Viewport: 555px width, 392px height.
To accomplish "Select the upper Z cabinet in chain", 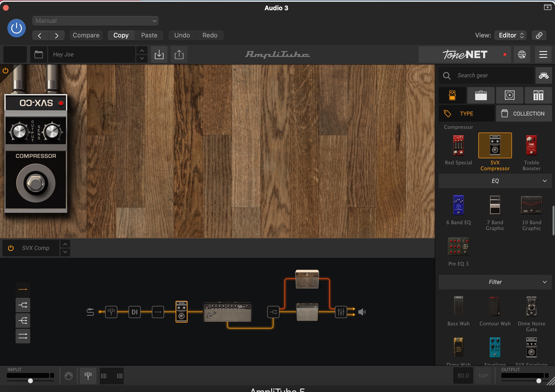I will pos(307,279).
